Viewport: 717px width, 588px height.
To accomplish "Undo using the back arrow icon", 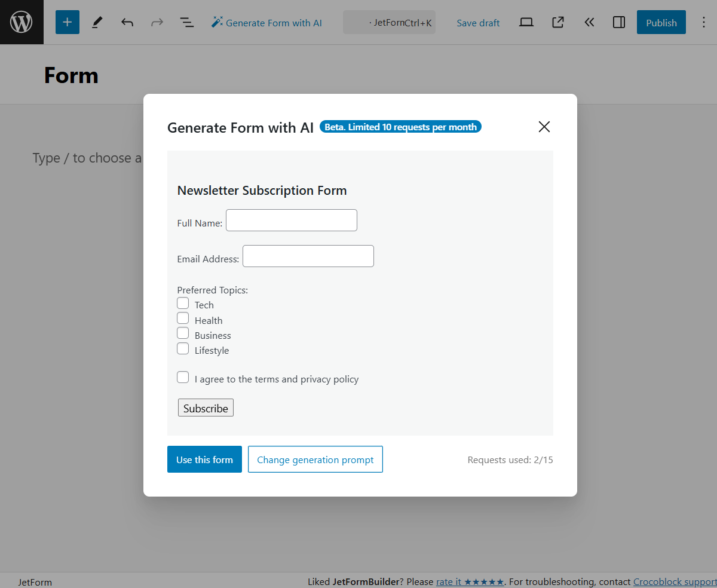I will [127, 22].
